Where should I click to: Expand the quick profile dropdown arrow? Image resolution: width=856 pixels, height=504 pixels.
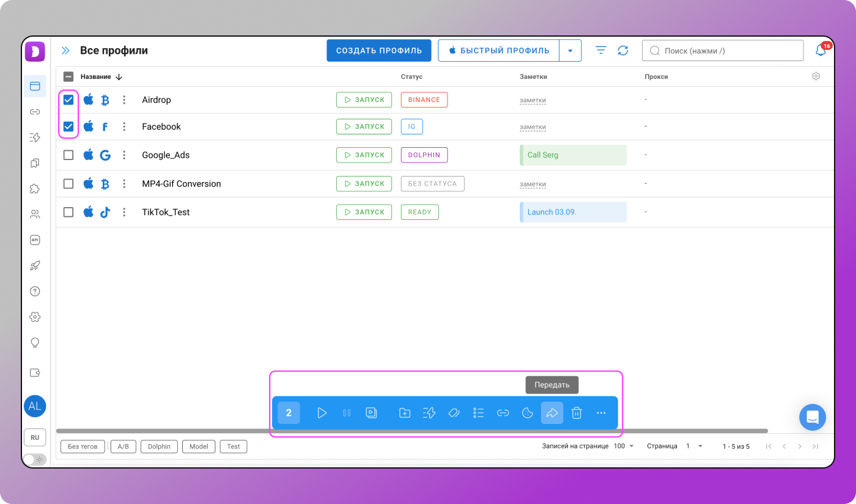[570, 51]
